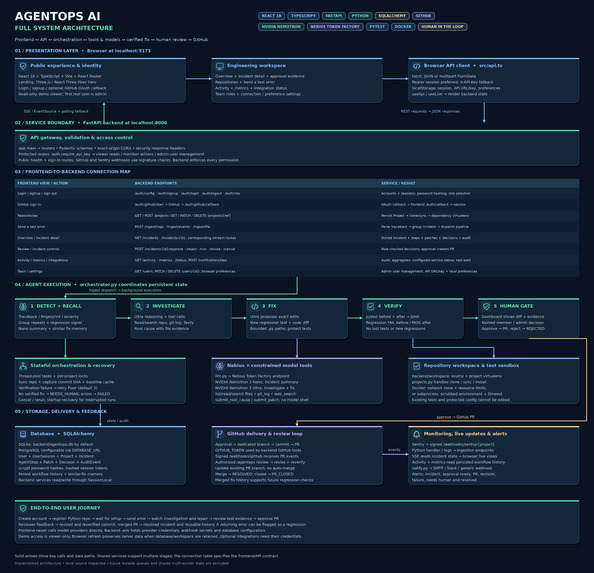594x573 pixels.
Task: Click the PYTHON tag badge
Action: 360,16
